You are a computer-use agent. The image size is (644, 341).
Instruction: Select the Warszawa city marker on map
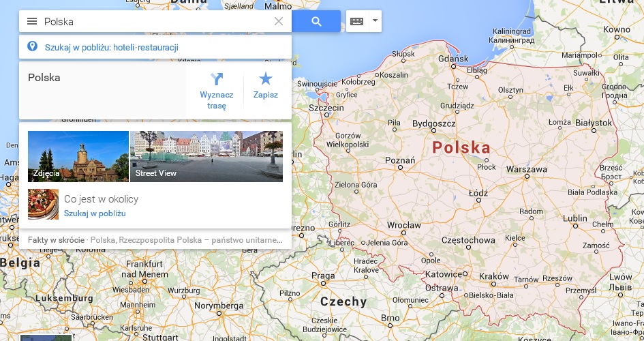(527, 177)
